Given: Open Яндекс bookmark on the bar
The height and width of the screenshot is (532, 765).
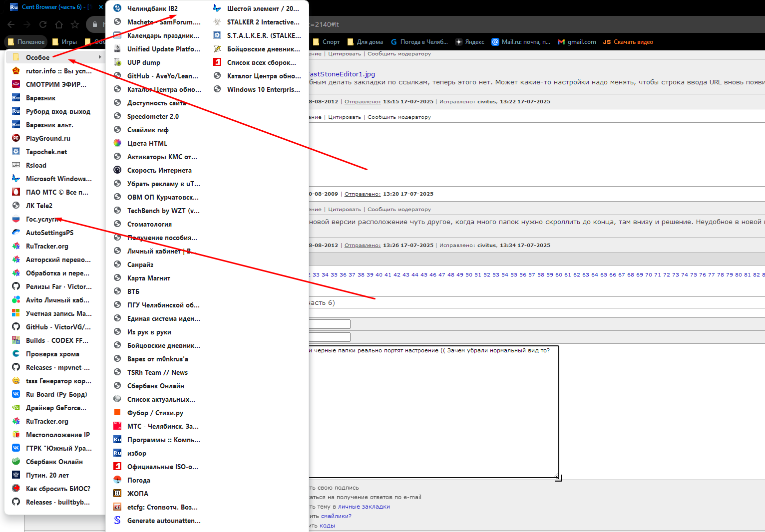Looking at the screenshot, I should click(470, 42).
